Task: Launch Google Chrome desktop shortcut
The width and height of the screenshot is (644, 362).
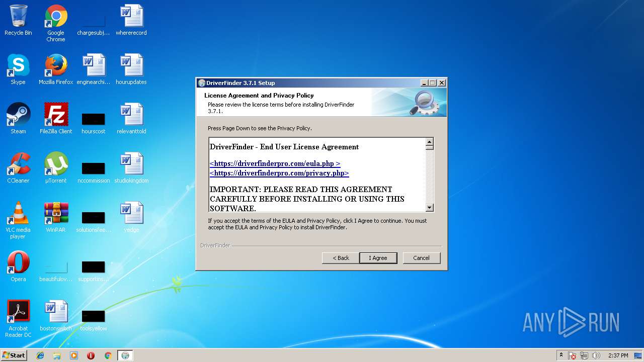Action: 56,23
